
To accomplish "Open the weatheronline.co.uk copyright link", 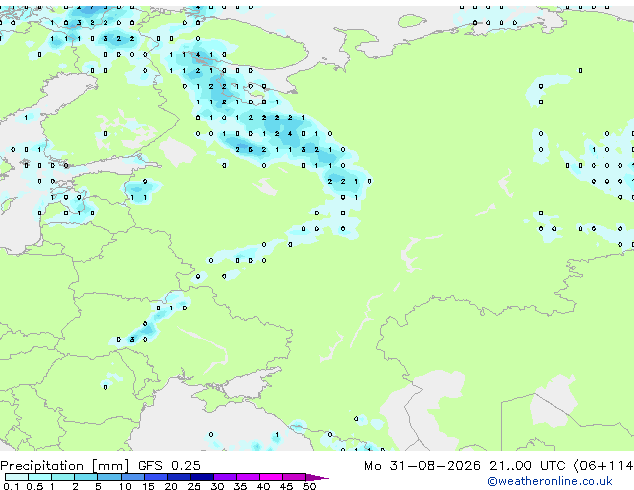I will click(549, 481).
